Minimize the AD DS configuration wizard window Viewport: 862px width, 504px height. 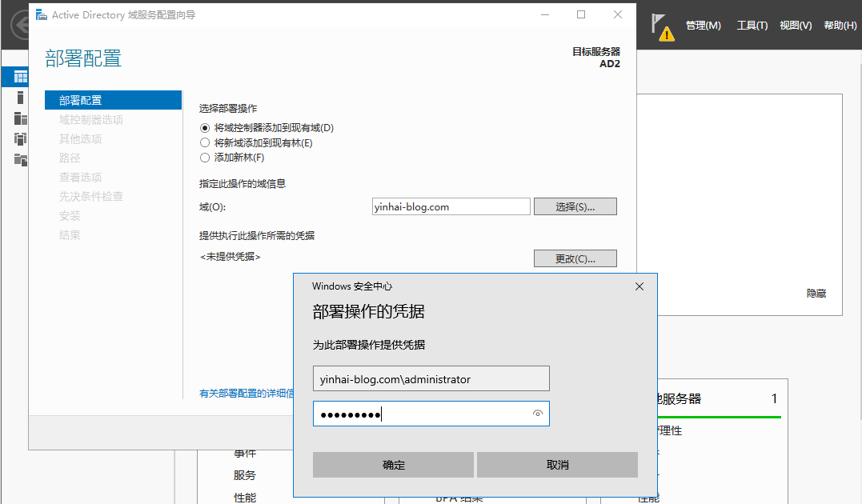[x=545, y=15]
